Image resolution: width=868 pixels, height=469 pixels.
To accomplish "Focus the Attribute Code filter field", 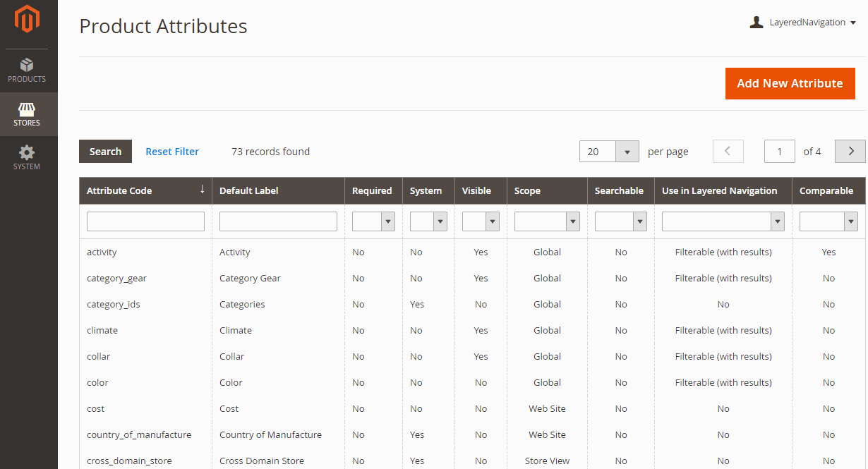I will point(145,221).
